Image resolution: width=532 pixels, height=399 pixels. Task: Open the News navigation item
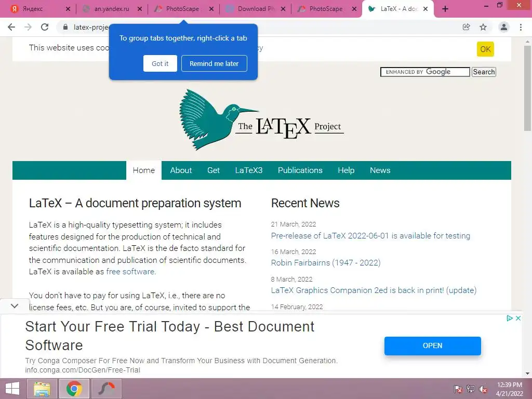(380, 170)
